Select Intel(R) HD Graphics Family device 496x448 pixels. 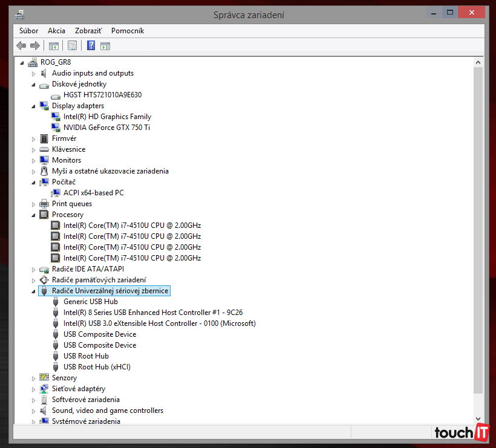[x=107, y=117]
